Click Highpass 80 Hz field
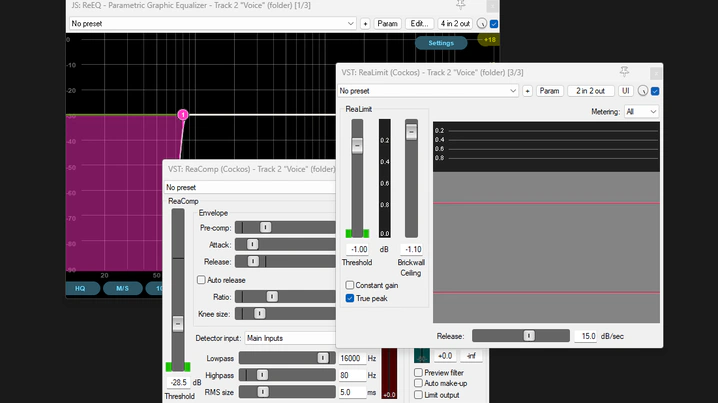718x403 pixels. click(352, 375)
